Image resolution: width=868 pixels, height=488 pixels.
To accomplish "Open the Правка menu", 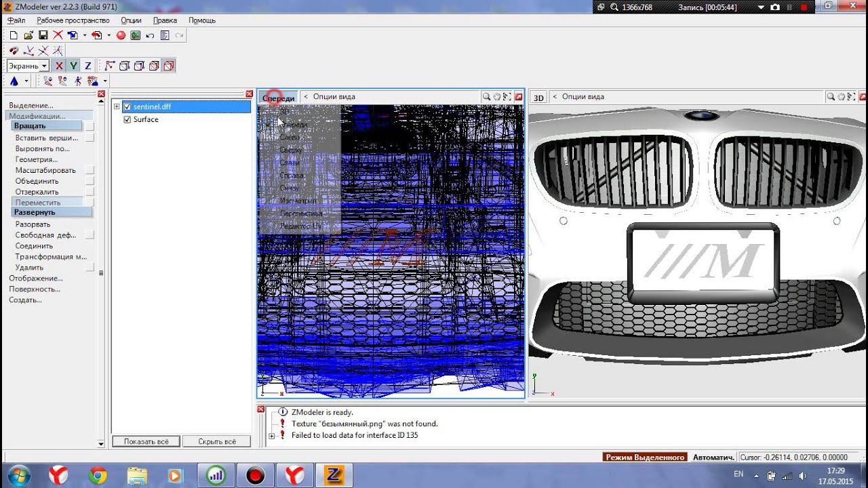I will tap(165, 20).
